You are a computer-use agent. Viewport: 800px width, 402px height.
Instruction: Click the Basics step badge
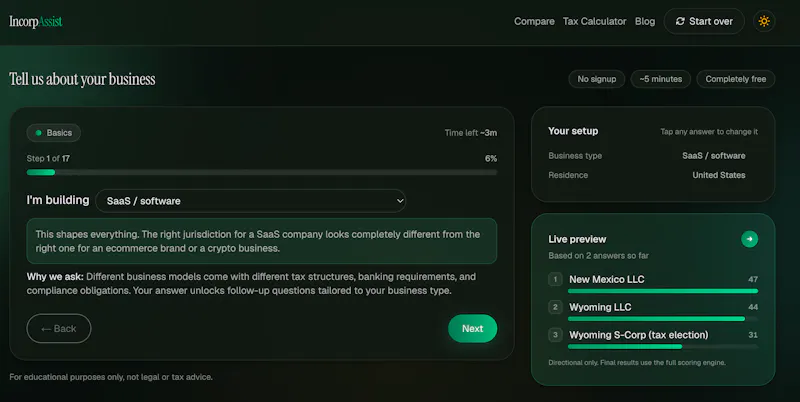pyautogui.click(x=54, y=133)
